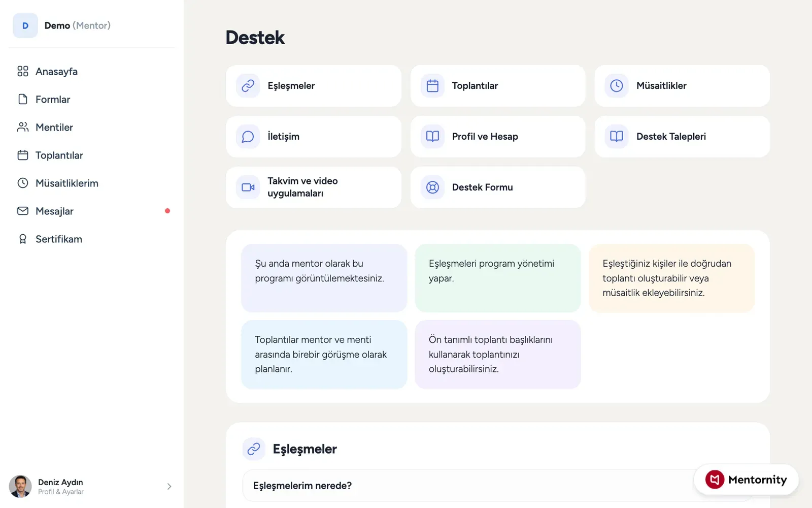This screenshot has height=508, width=812.
Task: Open the Anasayfa menu item
Action: 91,71
